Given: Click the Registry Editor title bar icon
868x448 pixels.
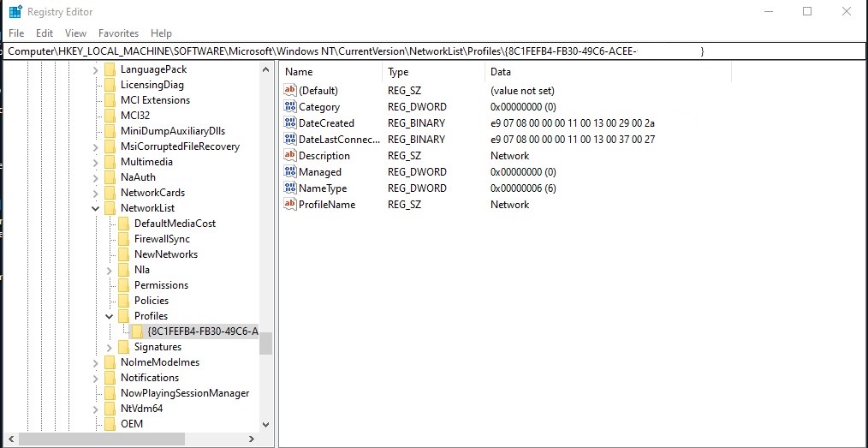Looking at the screenshot, I should tap(15, 11).
